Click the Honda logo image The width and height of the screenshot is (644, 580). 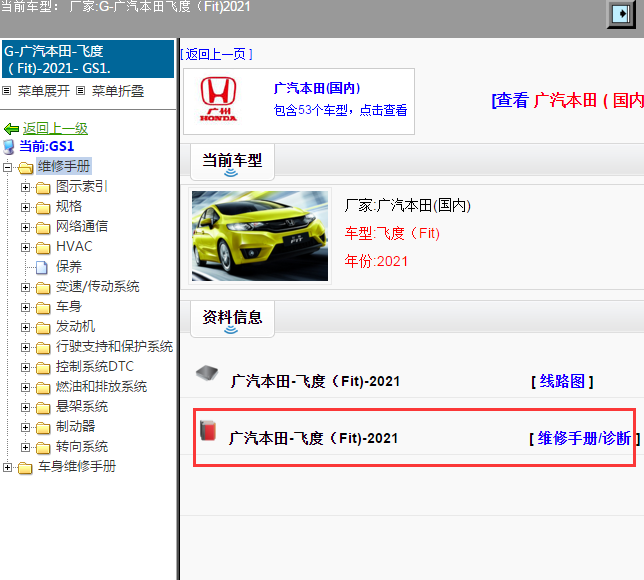point(218,99)
